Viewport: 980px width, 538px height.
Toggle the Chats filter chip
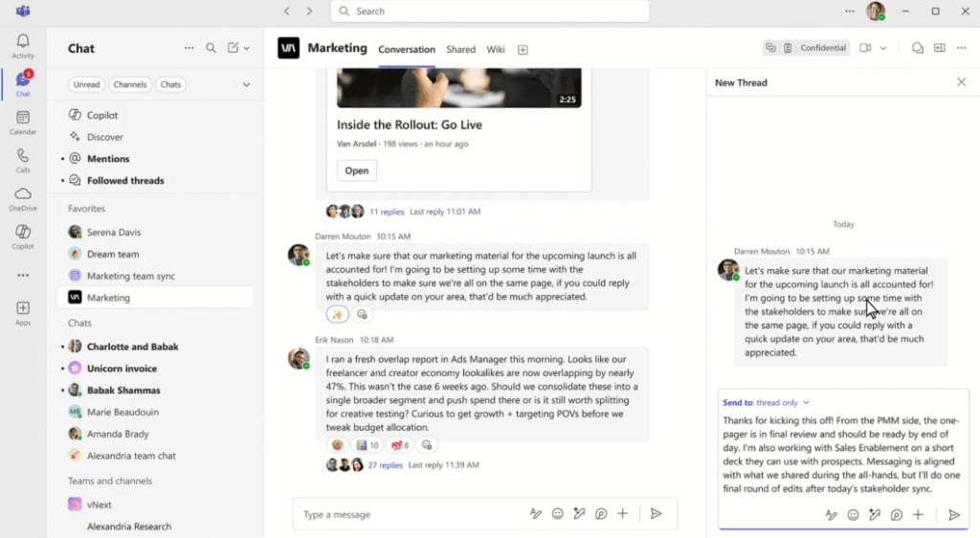tap(170, 84)
